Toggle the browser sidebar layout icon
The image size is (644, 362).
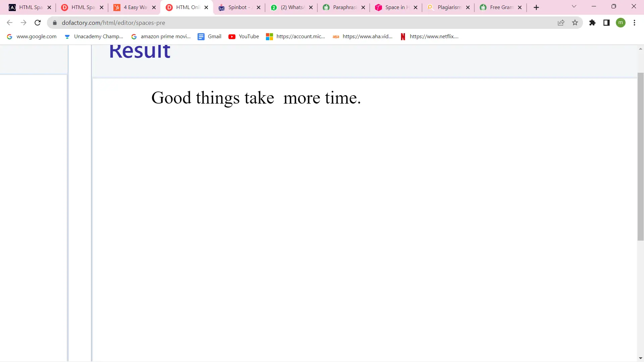(x=607, y=22)
